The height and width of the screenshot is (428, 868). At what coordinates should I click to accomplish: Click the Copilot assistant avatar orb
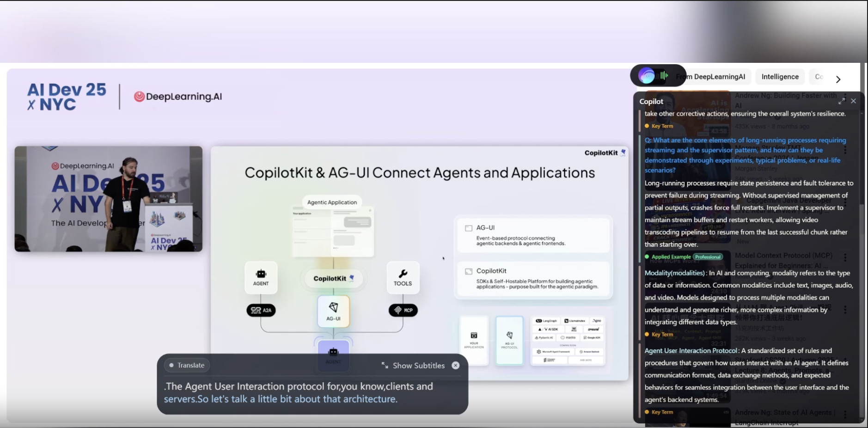point(647,76)
